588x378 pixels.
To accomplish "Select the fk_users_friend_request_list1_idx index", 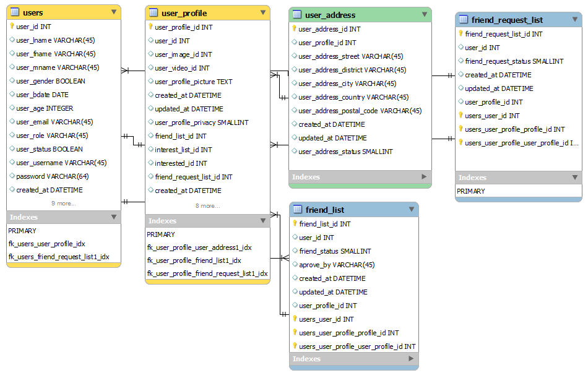I will coord(59,257).
